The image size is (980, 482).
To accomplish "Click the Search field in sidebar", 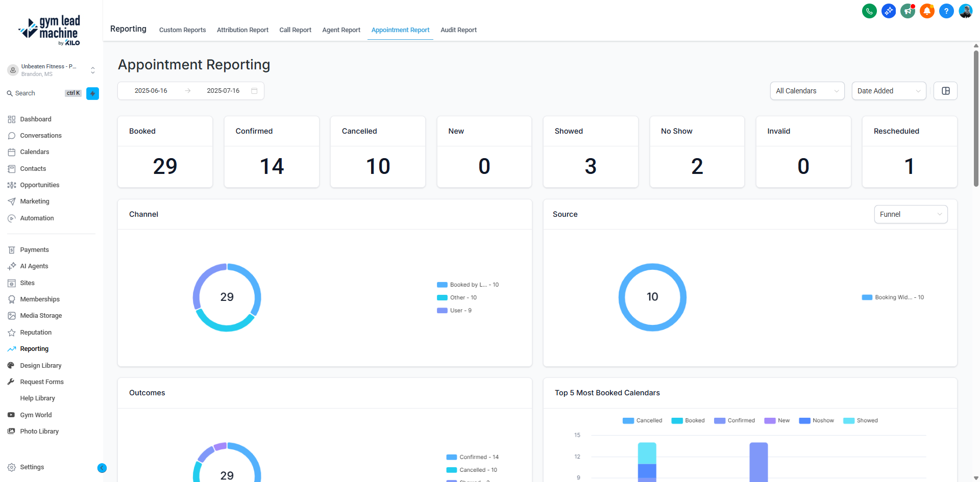I will pos(44,93).
